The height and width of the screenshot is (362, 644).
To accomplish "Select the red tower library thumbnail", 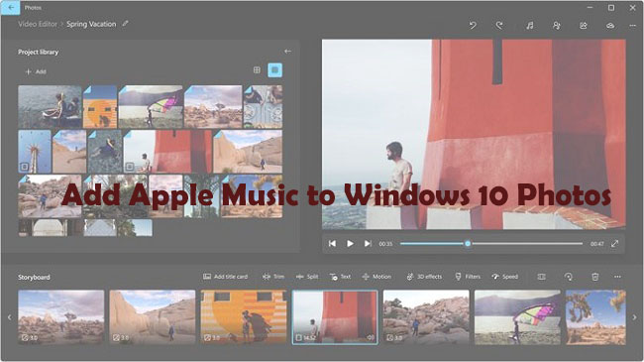I will coord(167,152).
